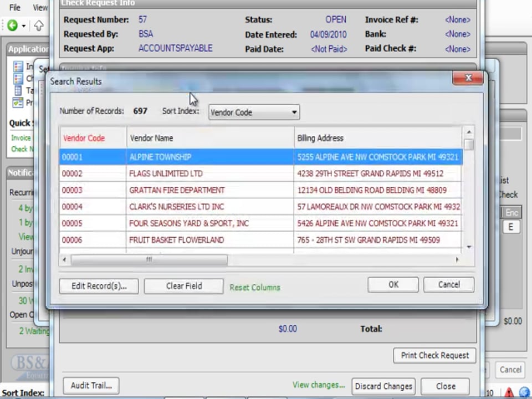Click the horizontal scrollbar right arrow
Screen dimensions: 532x399
pyautogui.click(x=457, y=260)
